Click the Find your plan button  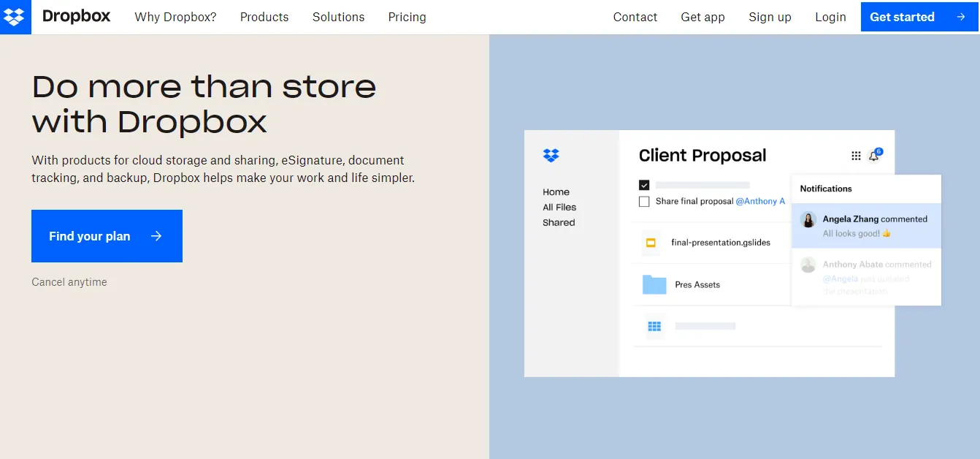[107, 236]
